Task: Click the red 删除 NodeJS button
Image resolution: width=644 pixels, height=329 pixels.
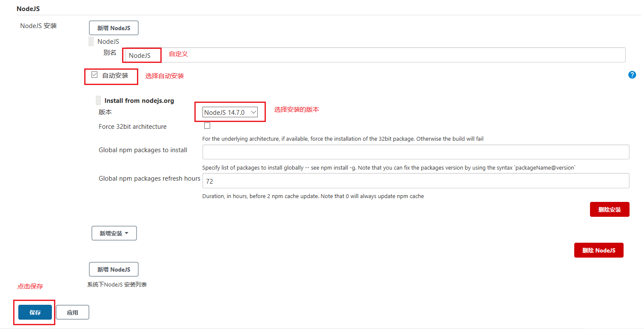Action: click(598, 250)
